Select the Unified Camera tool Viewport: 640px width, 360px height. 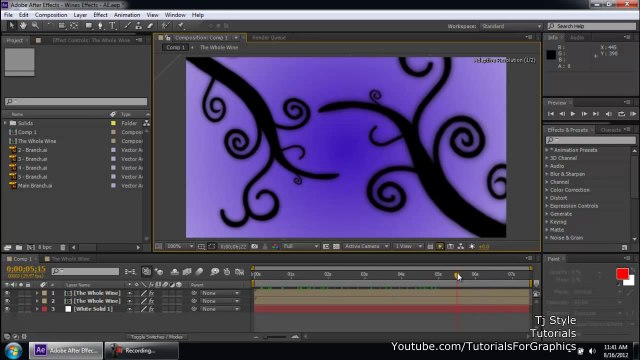tap(62, 26)
